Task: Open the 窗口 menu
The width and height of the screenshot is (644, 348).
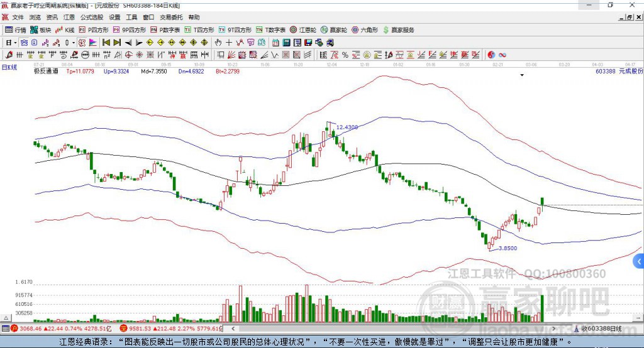Action: tap(148, 17)
